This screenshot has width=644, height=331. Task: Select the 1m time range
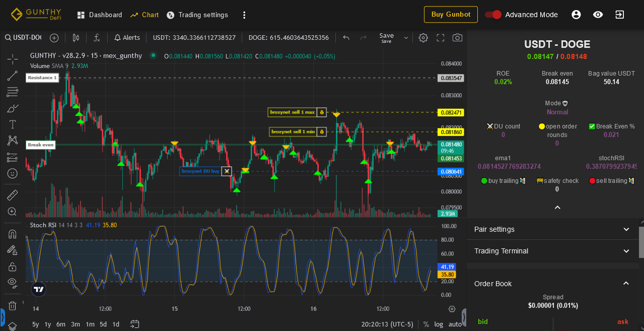90,324
